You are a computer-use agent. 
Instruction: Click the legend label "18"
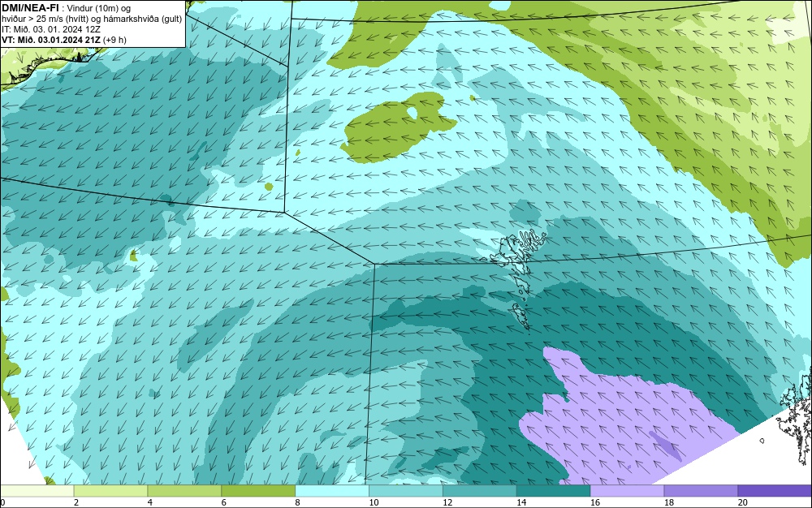click(x=669, y=502)
